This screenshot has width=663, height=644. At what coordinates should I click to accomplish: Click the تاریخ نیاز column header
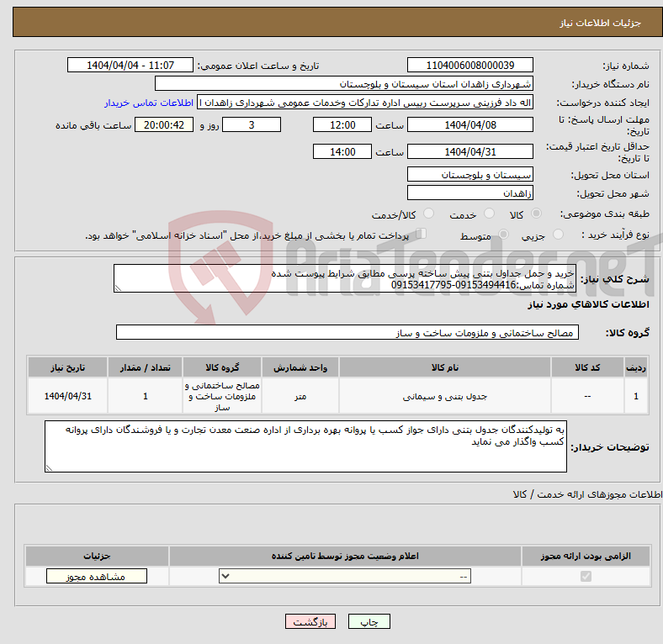pyautogui.click(x=67, y=367)
